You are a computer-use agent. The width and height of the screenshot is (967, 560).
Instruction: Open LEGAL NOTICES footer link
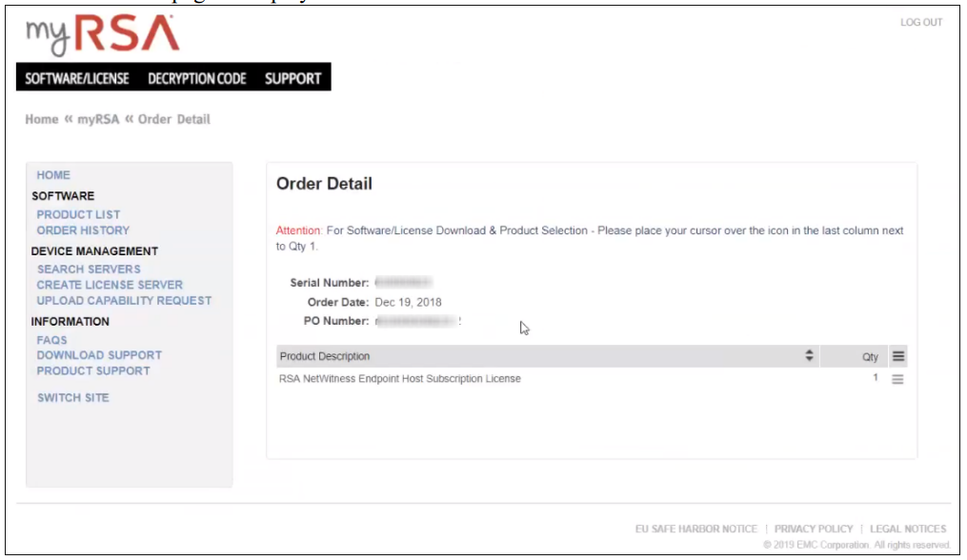point(908,530)
